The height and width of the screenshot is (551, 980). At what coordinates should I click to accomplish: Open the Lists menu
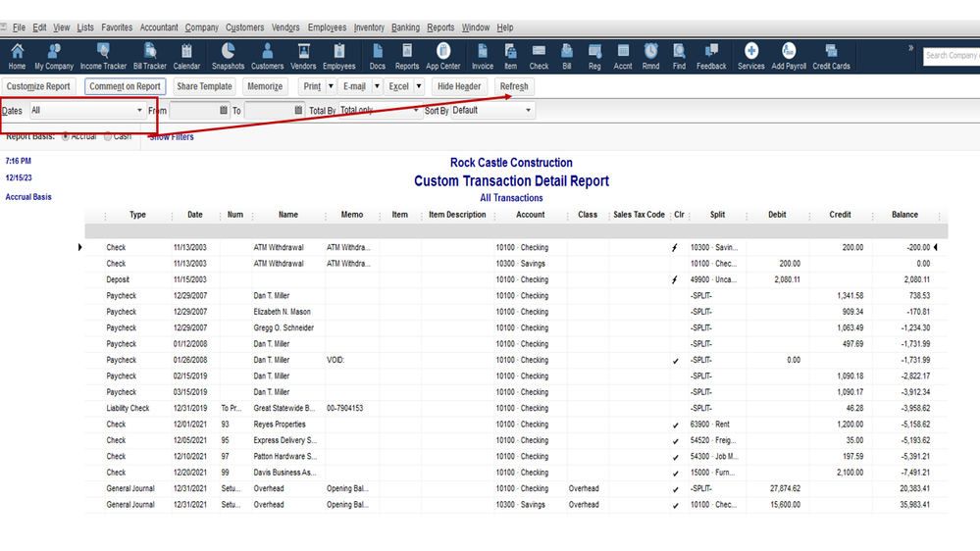coord(85,27)
